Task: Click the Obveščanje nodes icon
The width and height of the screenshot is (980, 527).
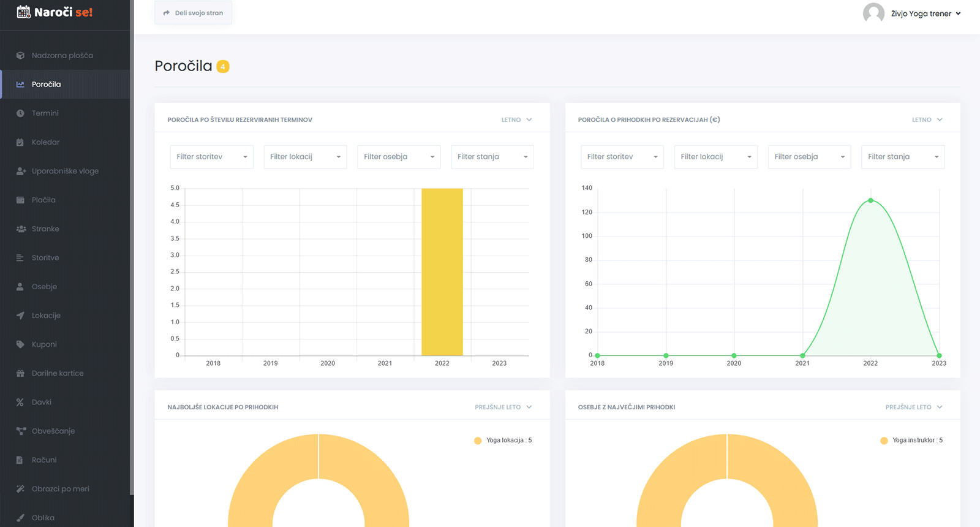Action: point(21,431)
